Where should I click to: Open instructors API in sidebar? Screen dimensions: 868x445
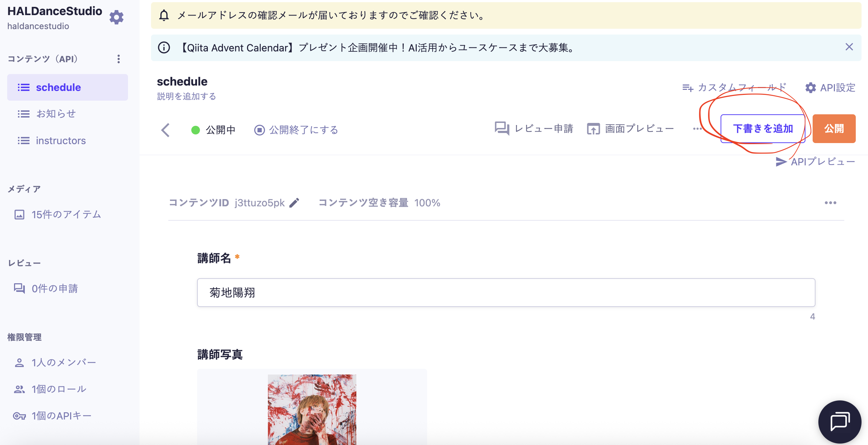click(x=60, y=141)
